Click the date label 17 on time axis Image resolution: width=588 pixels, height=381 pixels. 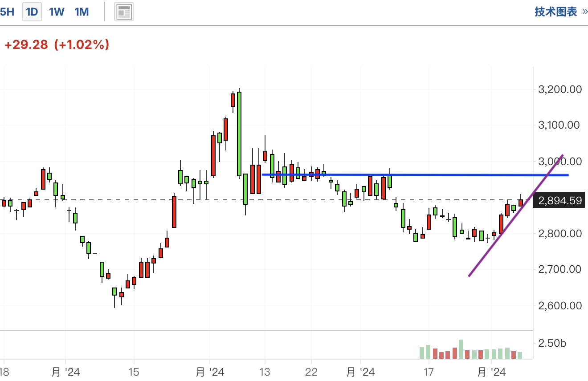click(429, 372)
